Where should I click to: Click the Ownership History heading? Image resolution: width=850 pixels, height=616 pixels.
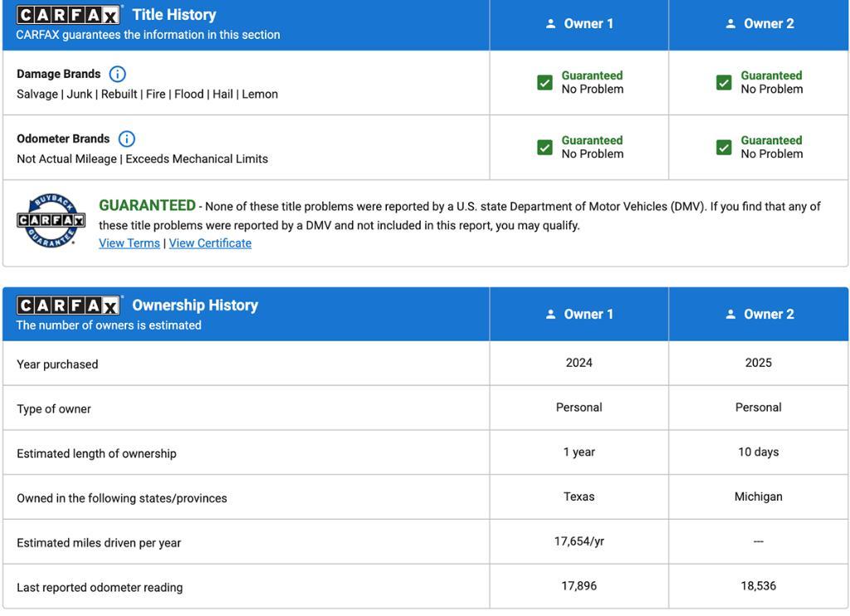(x=195, y=306)
